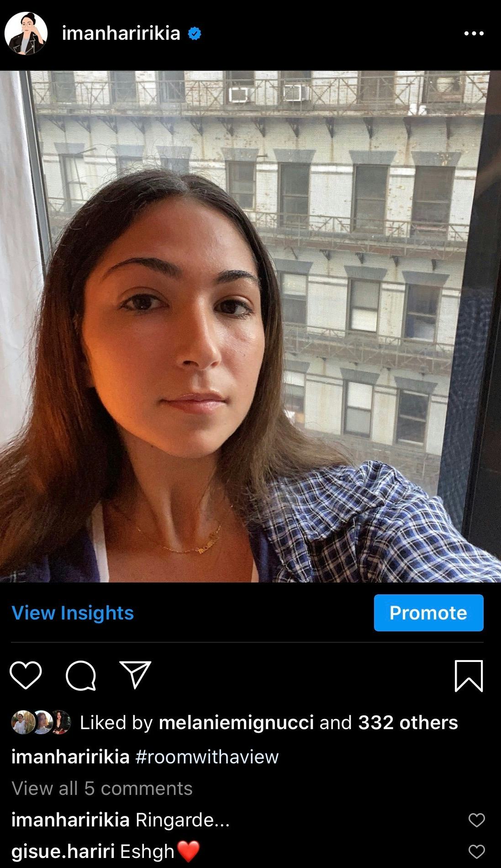501x868 pixels.
Task: Open imanharirikia username in header
Action: (121, 33)
